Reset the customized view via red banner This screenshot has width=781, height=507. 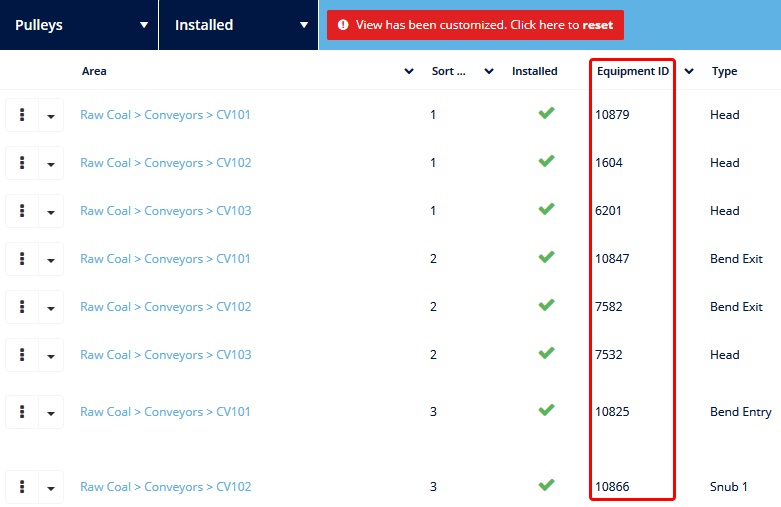pyautogui.click(x=475, y=25)
